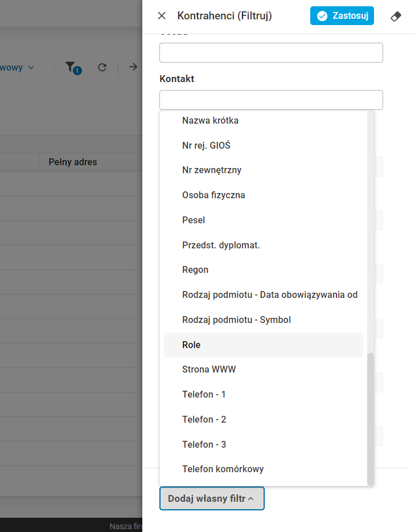Screen dimensions: 415x532
Task: Click the Pełny adres column header
Action: [x=73, y=162]
